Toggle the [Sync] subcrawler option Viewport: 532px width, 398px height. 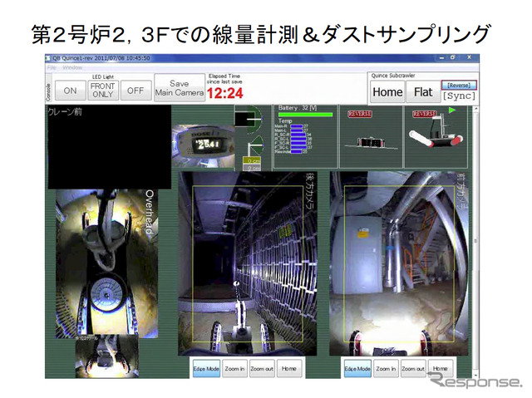point(459,96)
